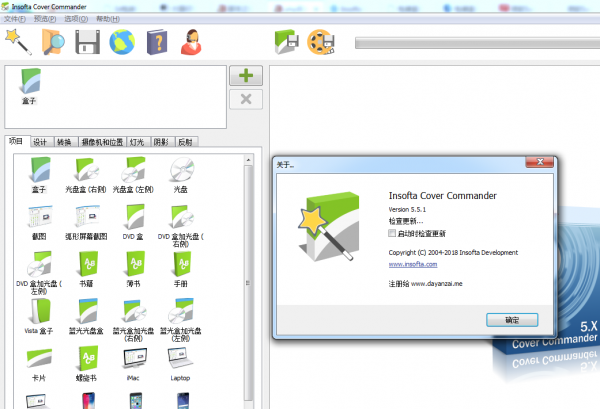The image size is (600, 409).
Task: Choose the 光盘 disc template
Action: 181,175
